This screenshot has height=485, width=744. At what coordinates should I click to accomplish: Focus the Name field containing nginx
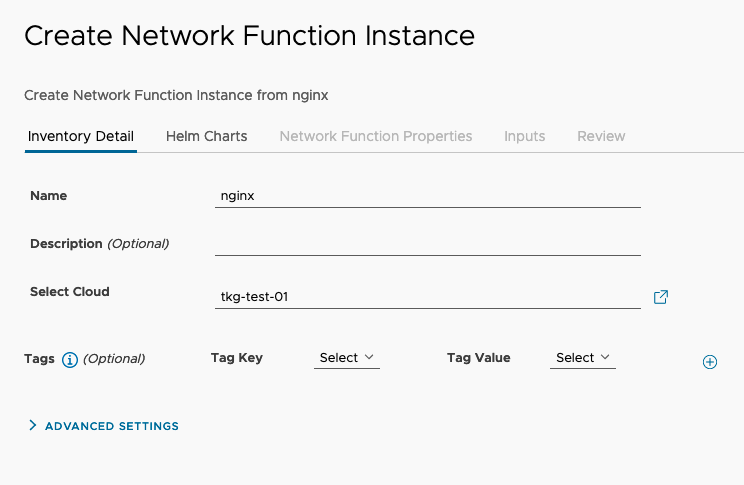pyautogui.click(x=428, y=196)
